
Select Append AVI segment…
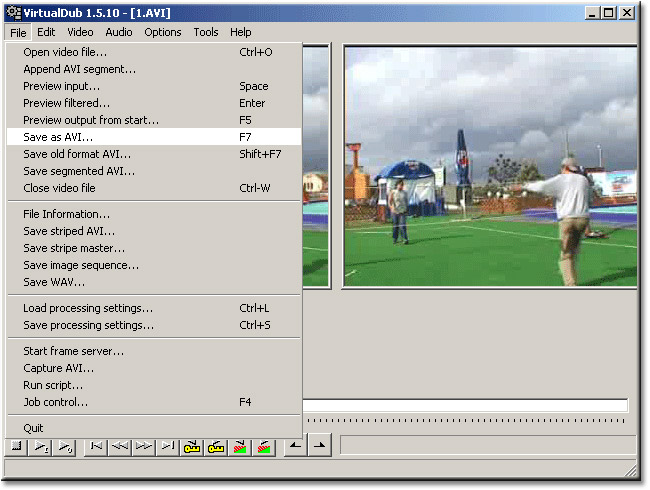pyautogui.click(x=154, y=69)
